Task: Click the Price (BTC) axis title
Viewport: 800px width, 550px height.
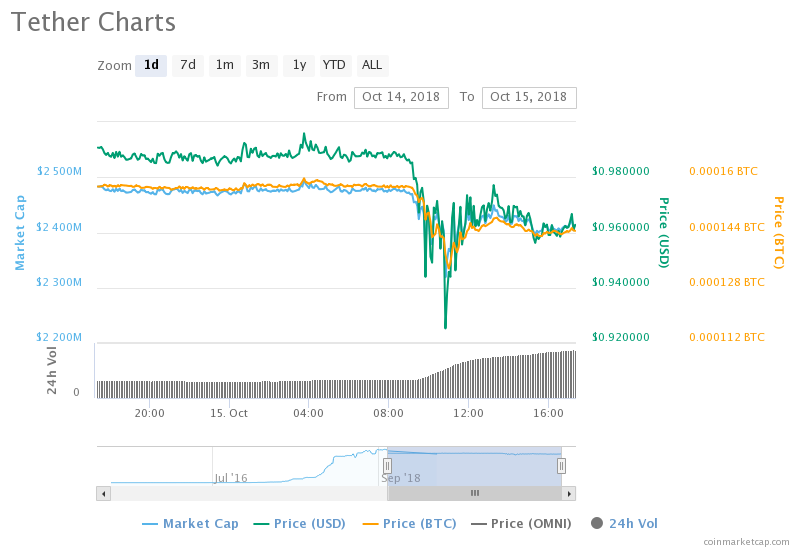Action: point(779,233)
